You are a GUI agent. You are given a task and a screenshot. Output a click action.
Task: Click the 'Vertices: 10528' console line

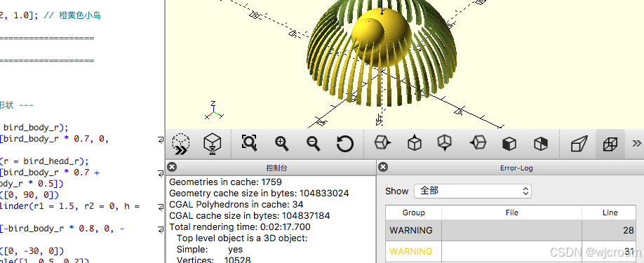coord(213,260)
